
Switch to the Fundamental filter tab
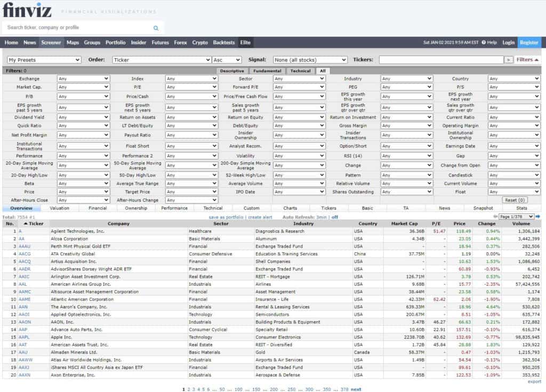[267, 71]
